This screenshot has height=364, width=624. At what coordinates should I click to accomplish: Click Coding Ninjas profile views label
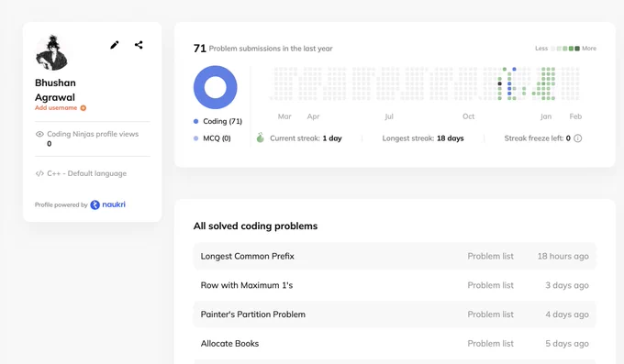(x=93, y=134)
